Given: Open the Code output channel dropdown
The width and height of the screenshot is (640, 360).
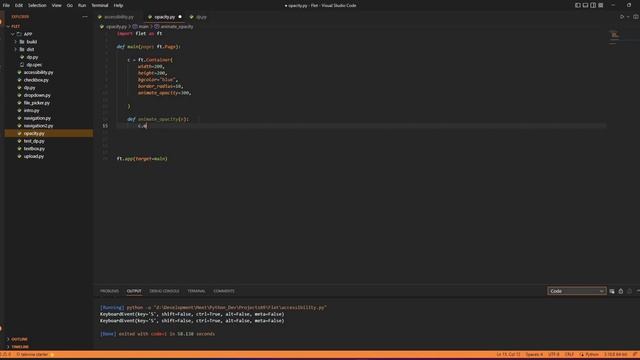Looking at the screenshot, I should click(576, 291).
